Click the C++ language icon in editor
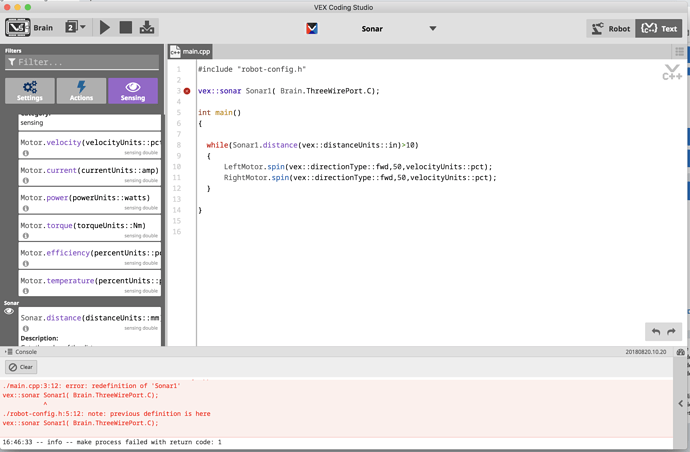The width and height of the screenshot is (690, 452). click(672, 72)
